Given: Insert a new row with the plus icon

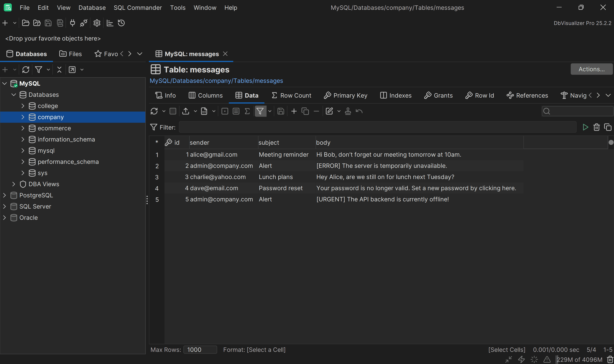Looking at the screenshot, I should coord(294,111).
